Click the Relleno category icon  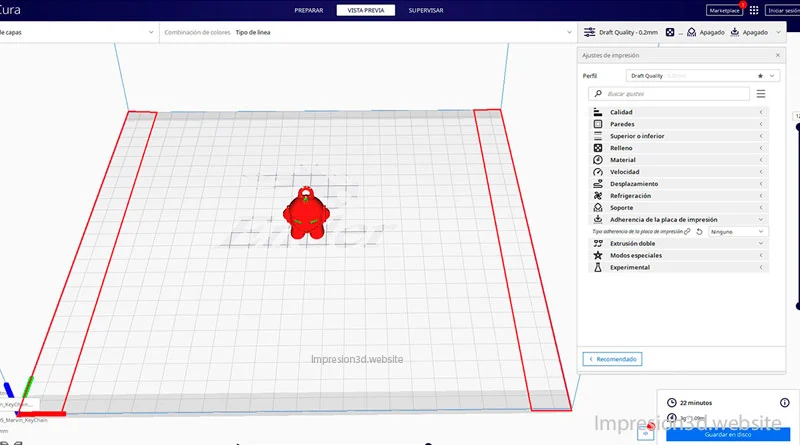coord(598,147)
